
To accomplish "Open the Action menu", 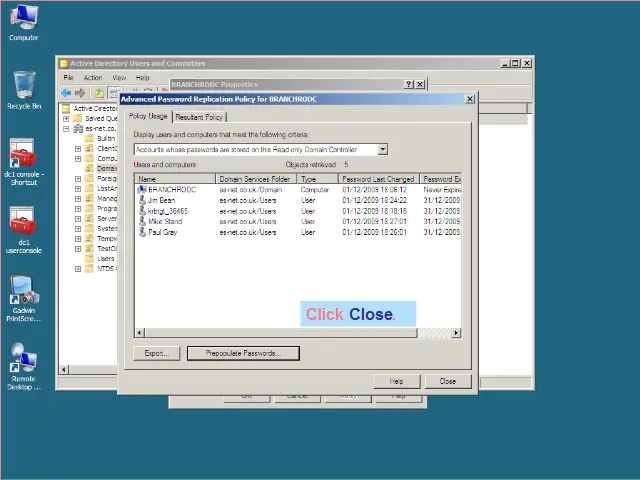I will [x=93, y=78].
